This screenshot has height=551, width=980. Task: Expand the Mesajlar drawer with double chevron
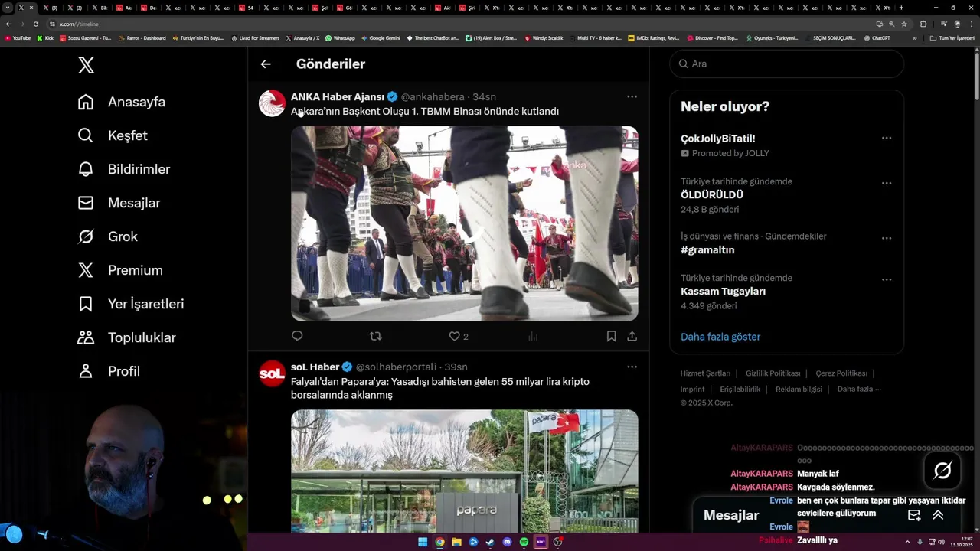pyautogui.click(x=938, y=515)
